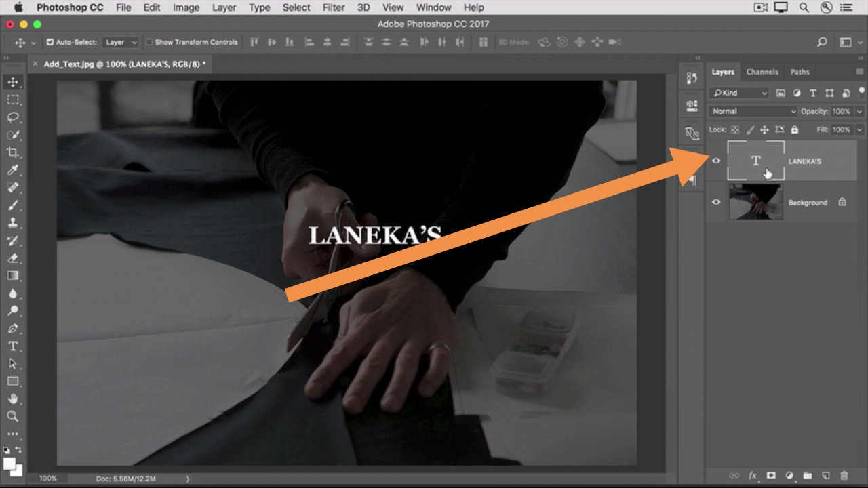The image size is (868, 488).
Task: Click the delete layer trash icon
Action: (844, 476)
